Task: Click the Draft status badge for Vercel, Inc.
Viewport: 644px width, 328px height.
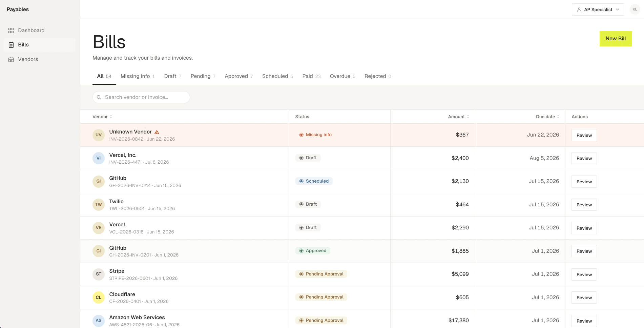Action: tap(308, 158)
